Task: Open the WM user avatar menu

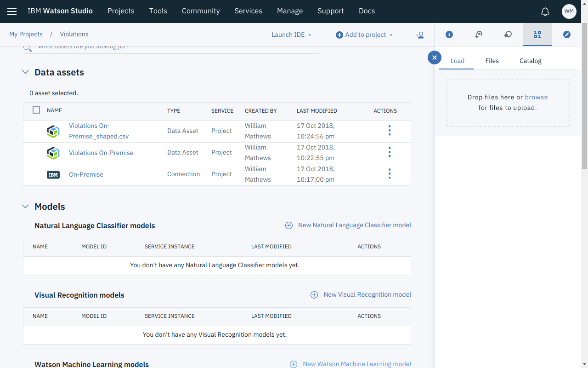Action: 569,11
